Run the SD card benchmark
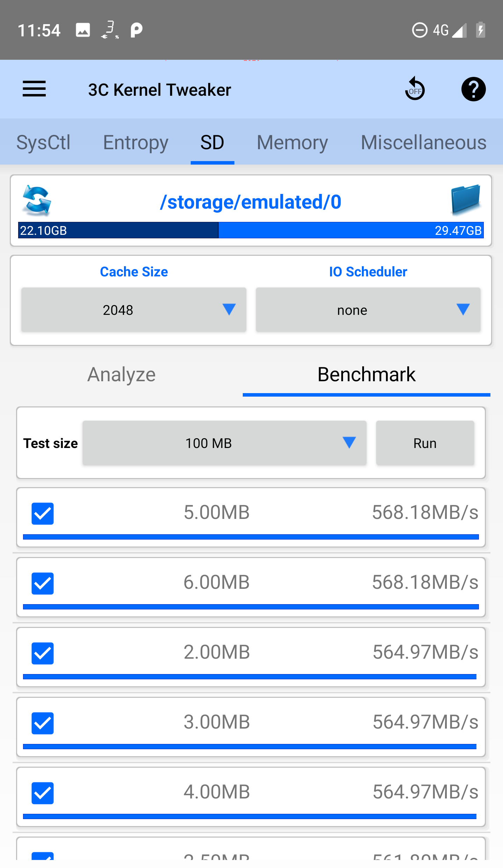 (425, 443)
